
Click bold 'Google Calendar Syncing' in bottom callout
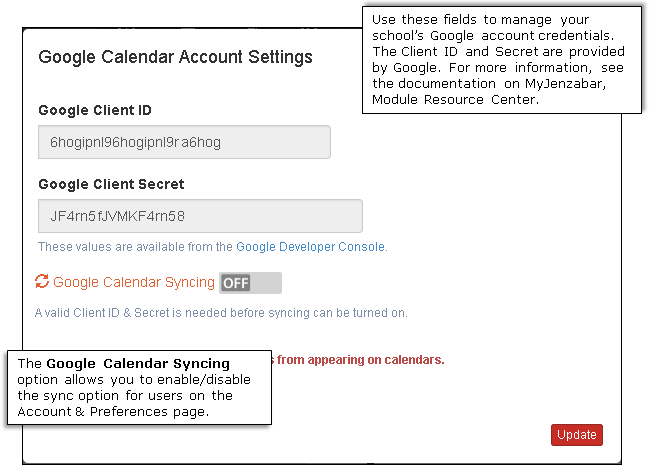[x=138, y=363]
